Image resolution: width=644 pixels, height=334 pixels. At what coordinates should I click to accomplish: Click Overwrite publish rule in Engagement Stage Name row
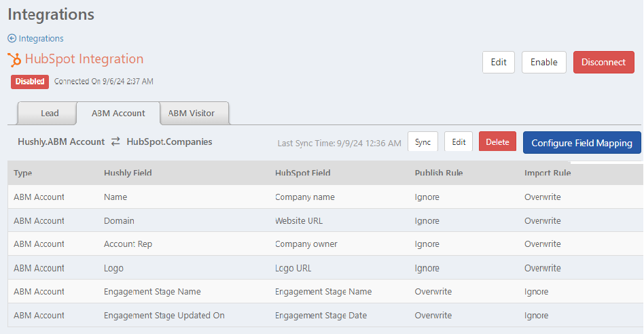pos(433,292)
